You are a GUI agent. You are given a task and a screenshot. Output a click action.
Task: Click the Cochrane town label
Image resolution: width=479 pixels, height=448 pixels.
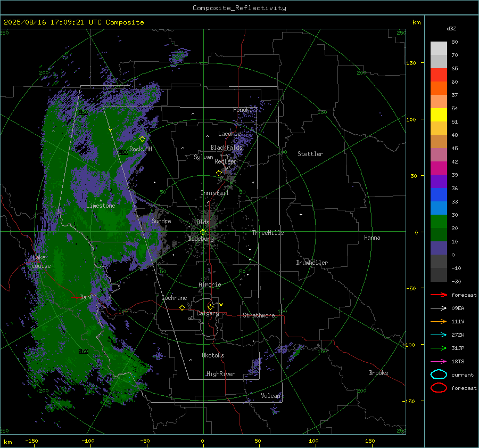coord(174,298)
